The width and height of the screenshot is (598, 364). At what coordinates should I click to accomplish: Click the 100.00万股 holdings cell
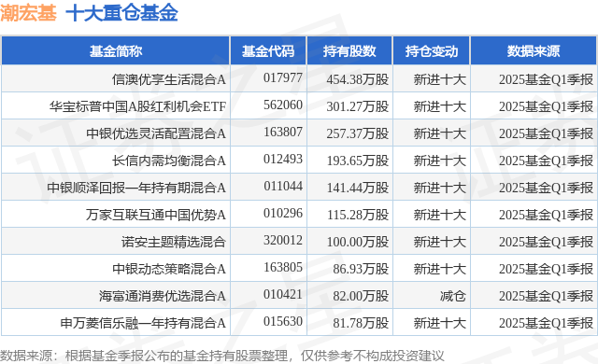(357, 242)
